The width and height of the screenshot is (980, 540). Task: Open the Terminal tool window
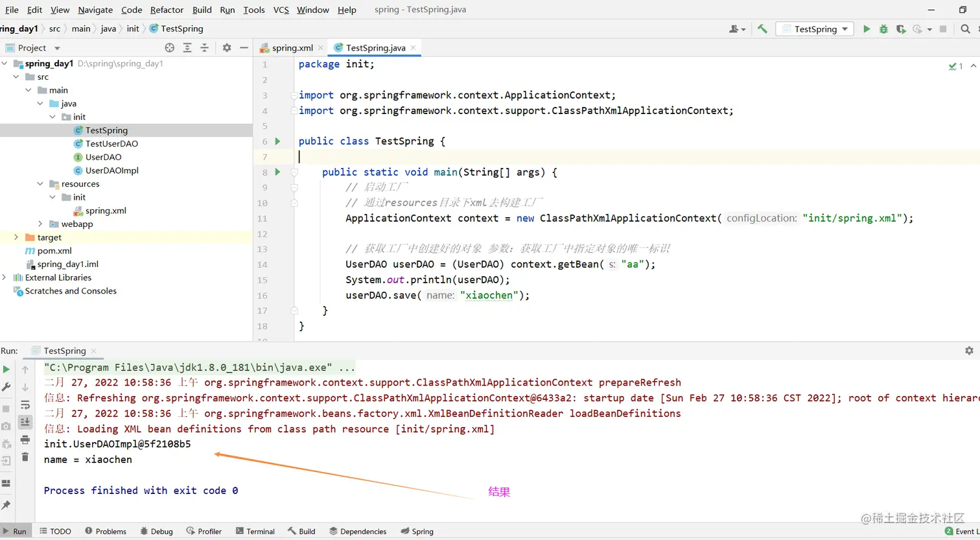click(x=255, y=531)
